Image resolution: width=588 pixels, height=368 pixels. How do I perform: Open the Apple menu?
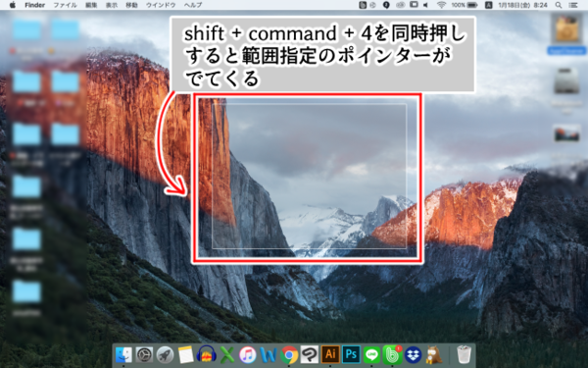12,5
